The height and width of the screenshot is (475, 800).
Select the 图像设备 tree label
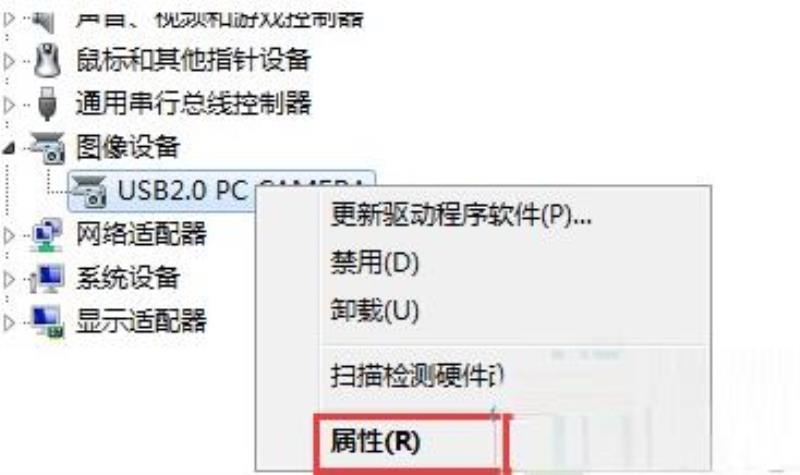coord(128,147)
